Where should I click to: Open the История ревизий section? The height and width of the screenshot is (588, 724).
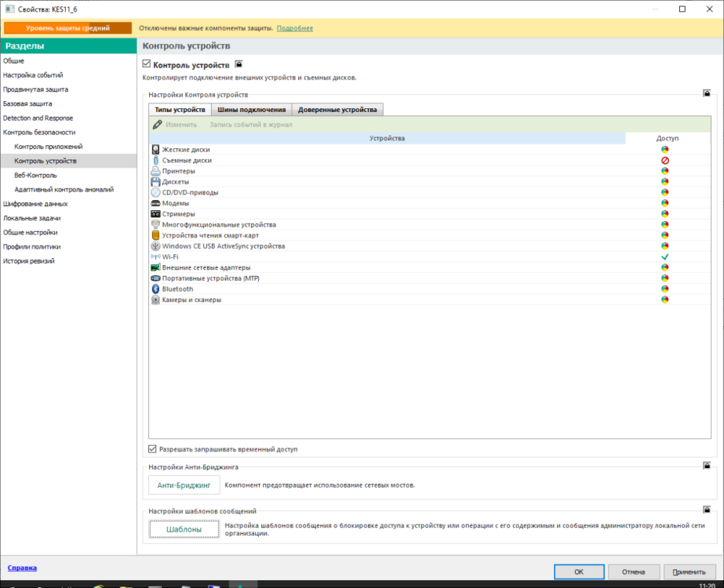tap(28, 261)
